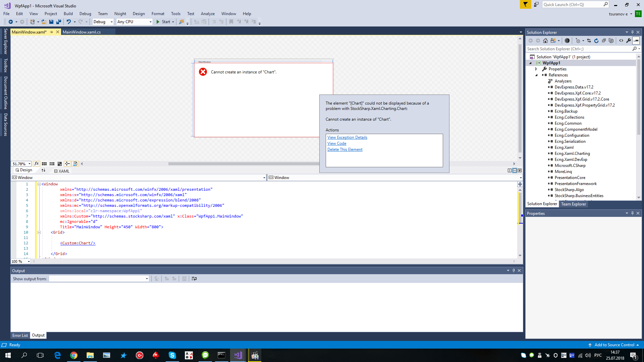
Task: Toggle artboard background in designer
Action: pos(60,164)
